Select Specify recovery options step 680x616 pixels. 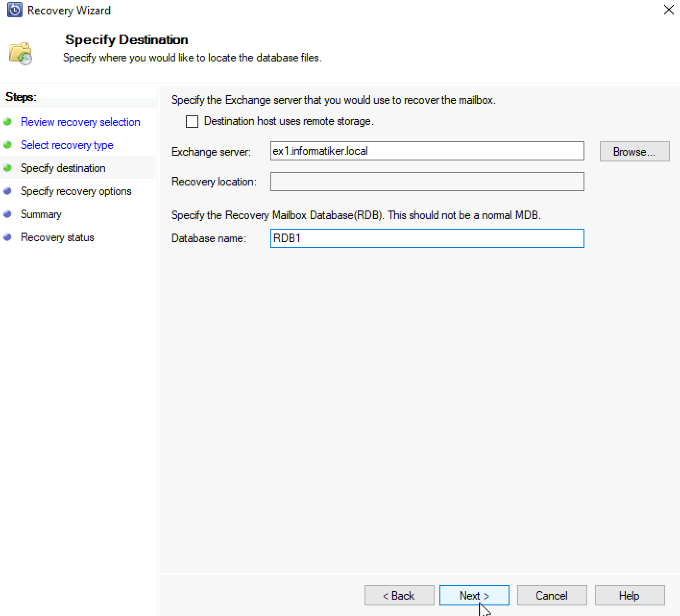[x=76, y=191]
